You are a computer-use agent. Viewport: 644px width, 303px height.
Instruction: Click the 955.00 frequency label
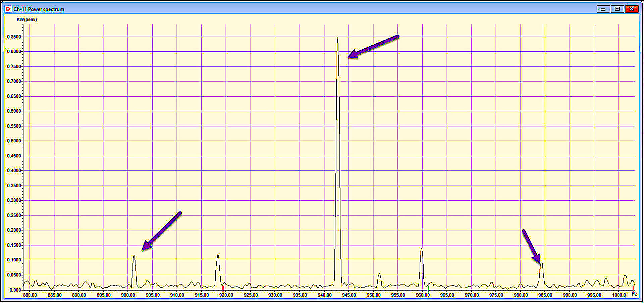pyautogui.click(x=398, y=295)
